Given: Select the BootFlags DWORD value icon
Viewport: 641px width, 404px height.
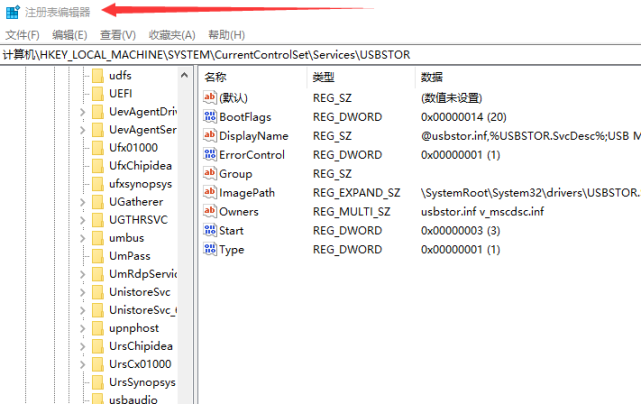Looking at the screenshot, I should tap(210, 117).
